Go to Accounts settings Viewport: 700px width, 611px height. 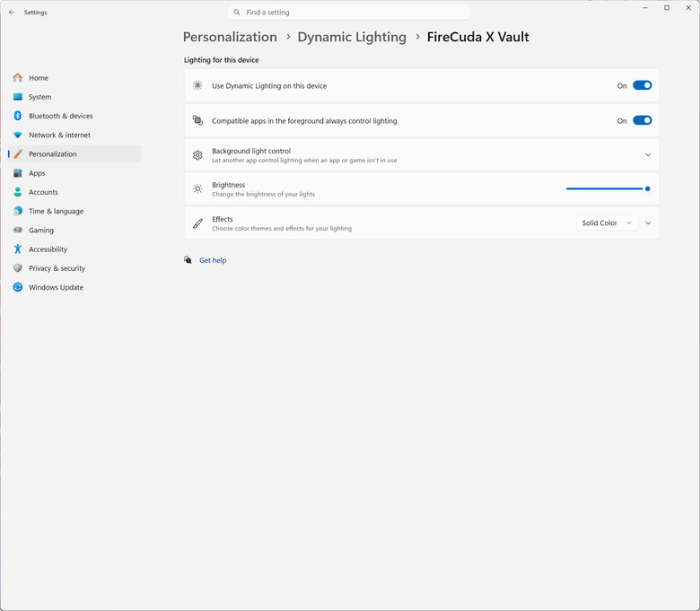[x=74, y=192]
